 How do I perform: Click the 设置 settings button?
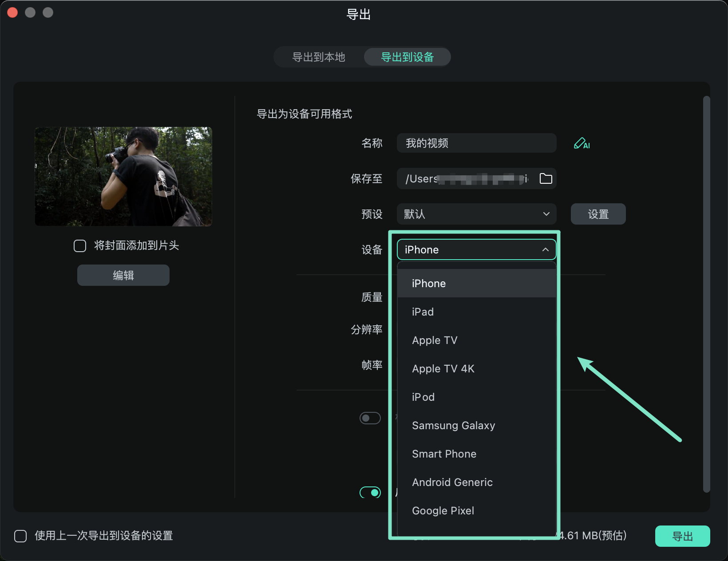coord(597,214)
